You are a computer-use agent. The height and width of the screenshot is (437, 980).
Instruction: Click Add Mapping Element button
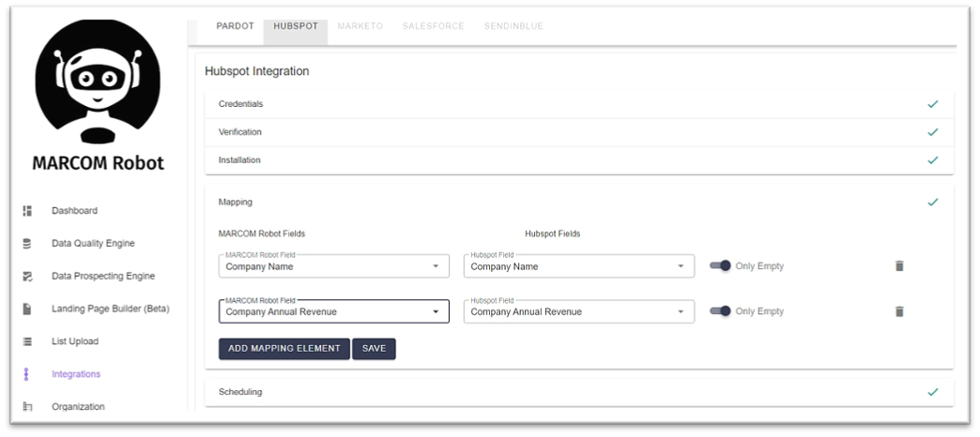point(284,349)
